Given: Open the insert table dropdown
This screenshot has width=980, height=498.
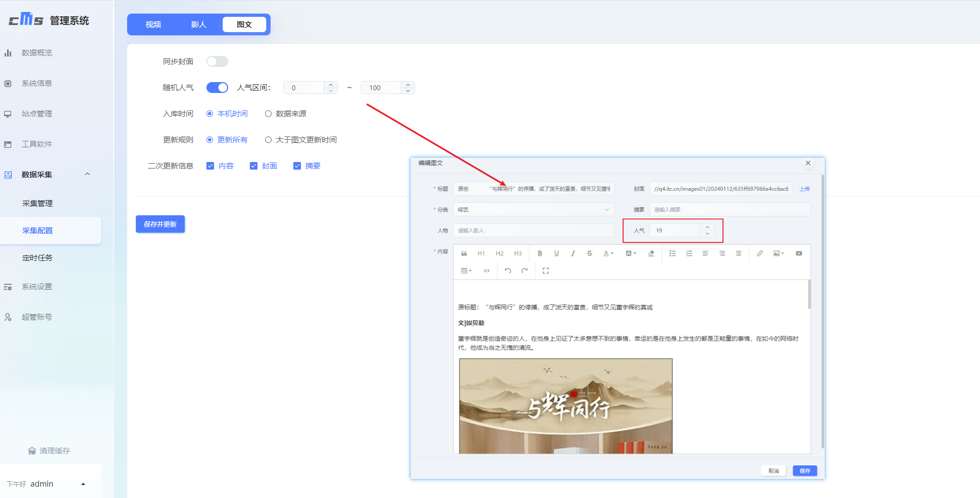Looking at the screenshot, I should (466, 271).
